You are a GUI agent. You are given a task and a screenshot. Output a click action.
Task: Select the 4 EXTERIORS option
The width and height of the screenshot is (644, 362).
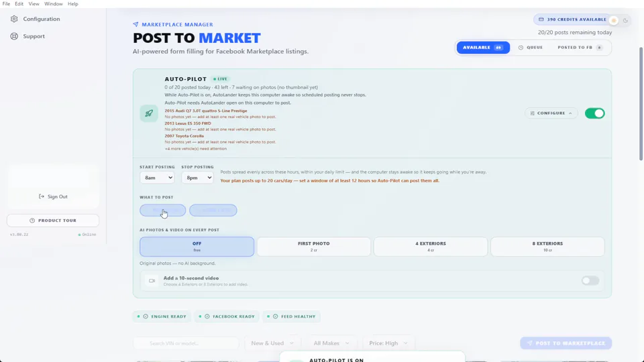pyautogui.click(x=431, y=247)
